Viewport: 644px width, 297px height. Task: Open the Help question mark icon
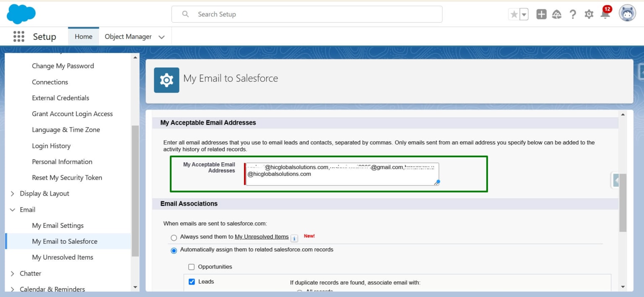pos(573,14)
